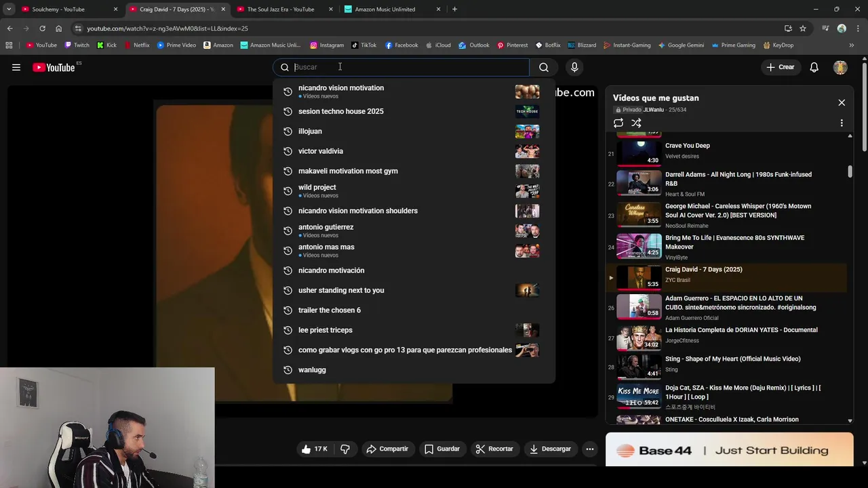868x488 pixels.
Task: Open the YouTube guide hamburger menu
Action: (16, 67)
